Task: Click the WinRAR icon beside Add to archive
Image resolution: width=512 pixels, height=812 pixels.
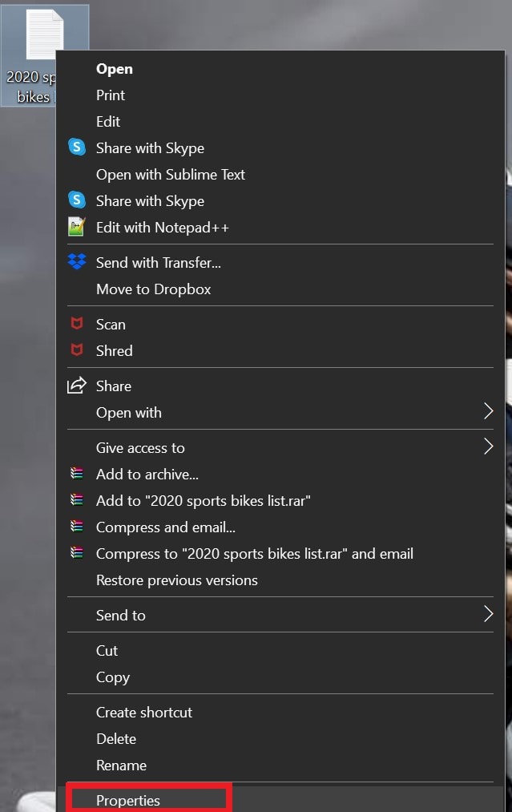Action: 77,473
